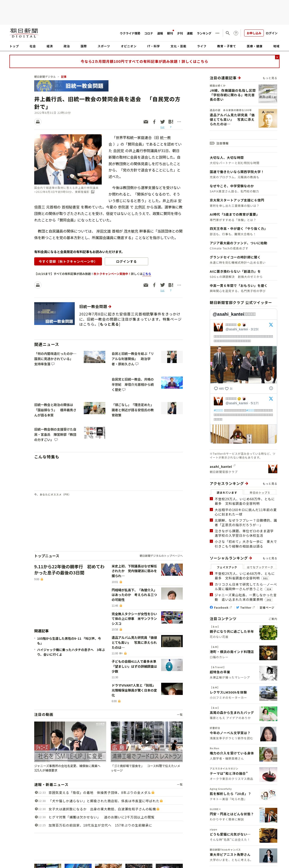Image resolution: width=289 pixels, height=868 pixels.
Task: Click breadcrumb 朝日新聞デジタル link
Action: [45, 77]
